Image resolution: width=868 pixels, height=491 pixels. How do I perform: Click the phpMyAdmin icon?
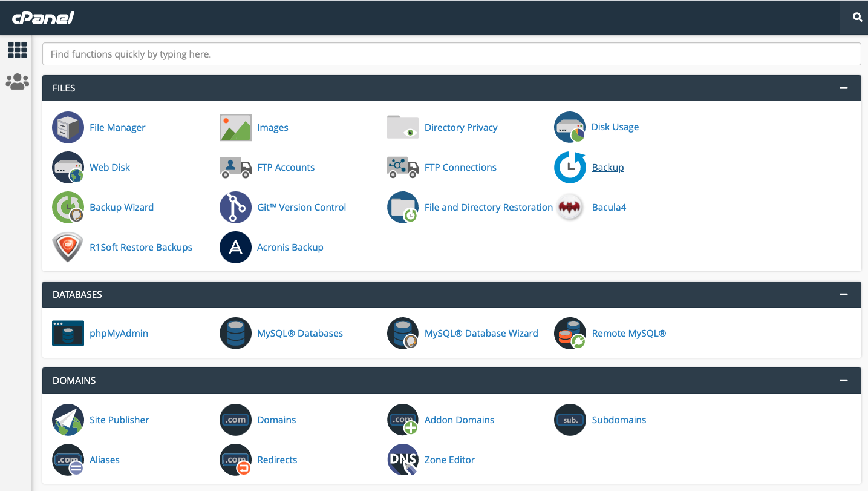coord(68,333)
